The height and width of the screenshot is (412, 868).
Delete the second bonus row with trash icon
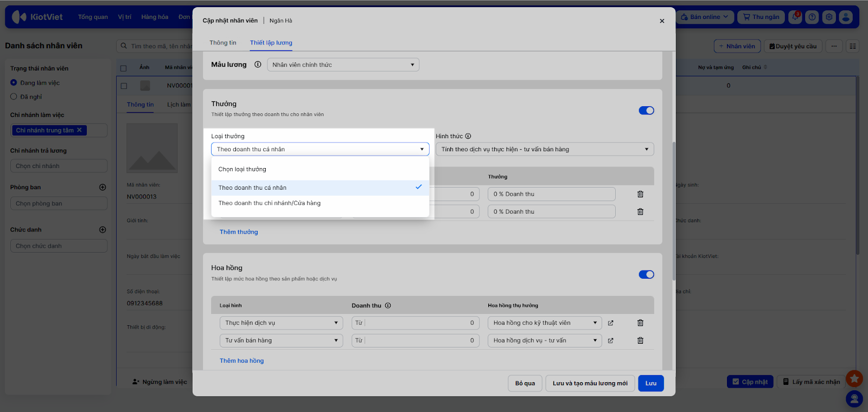tap(640, 212)
